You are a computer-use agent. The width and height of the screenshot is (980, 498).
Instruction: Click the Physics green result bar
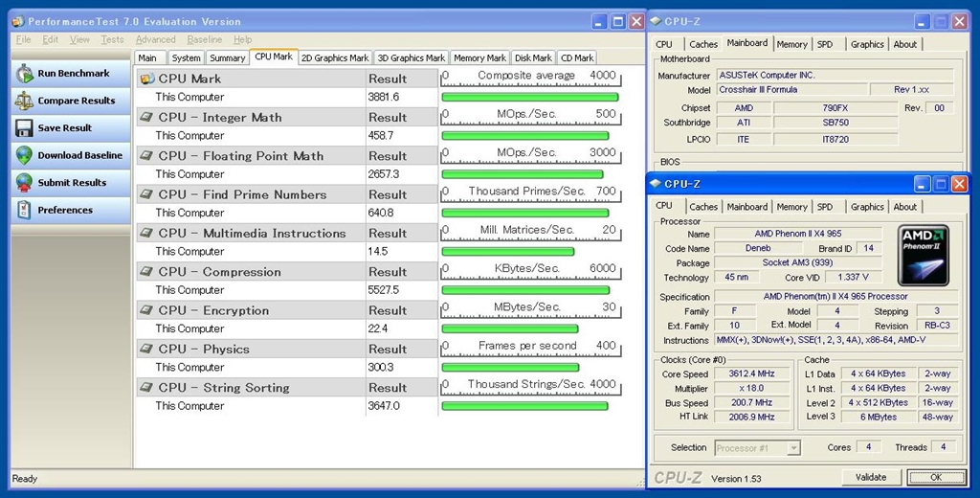[510, 367]
